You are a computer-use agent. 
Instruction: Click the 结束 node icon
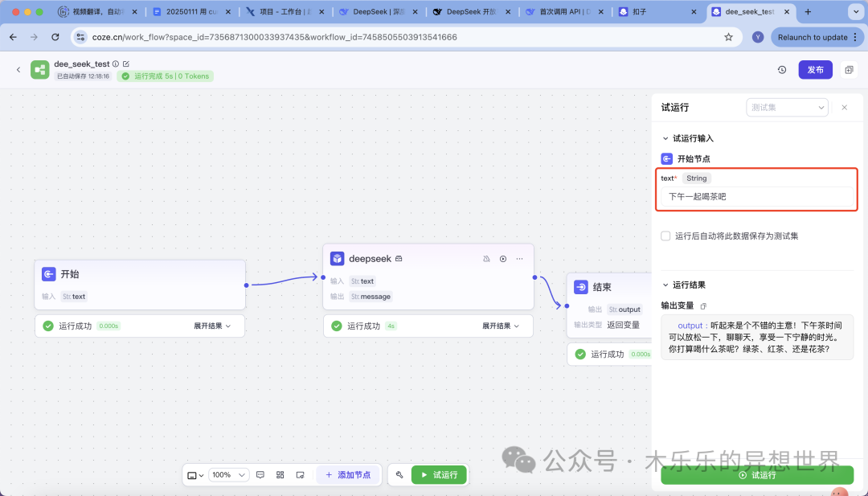pyautogui.click(x=581, y=287)
